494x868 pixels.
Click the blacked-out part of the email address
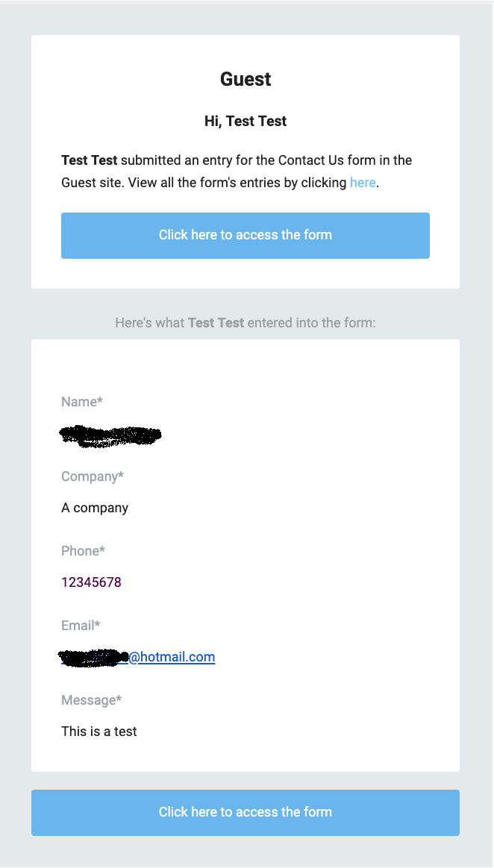click(x=93, y=658)
